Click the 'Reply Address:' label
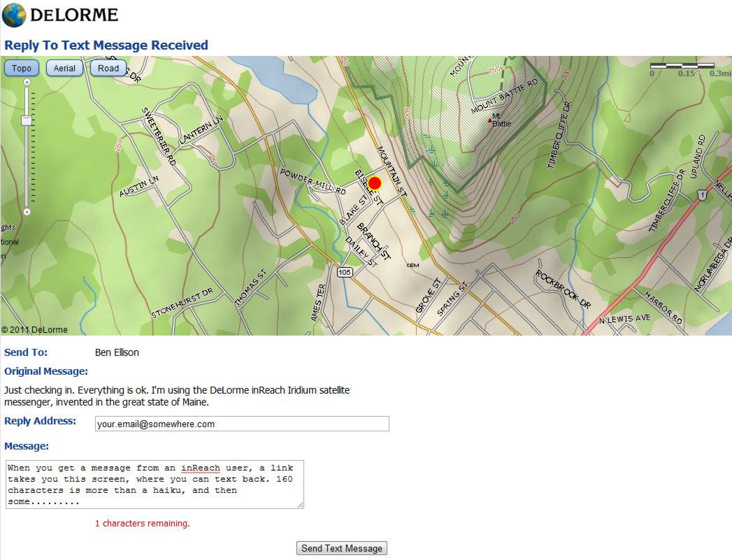 coord(40,421)
